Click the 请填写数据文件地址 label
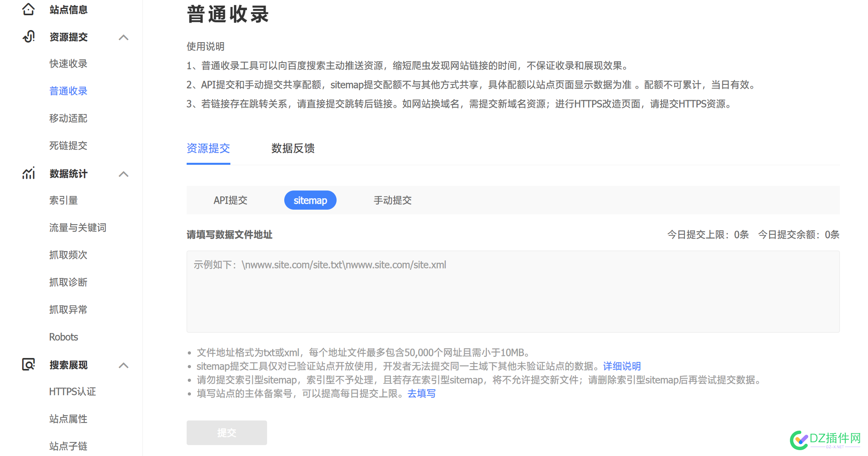 pyautogui.click(x=229, y=235)
